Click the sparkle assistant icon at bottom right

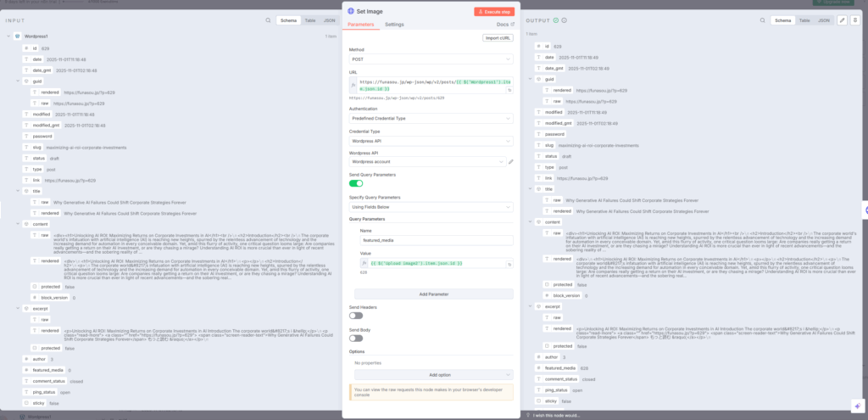854,403
